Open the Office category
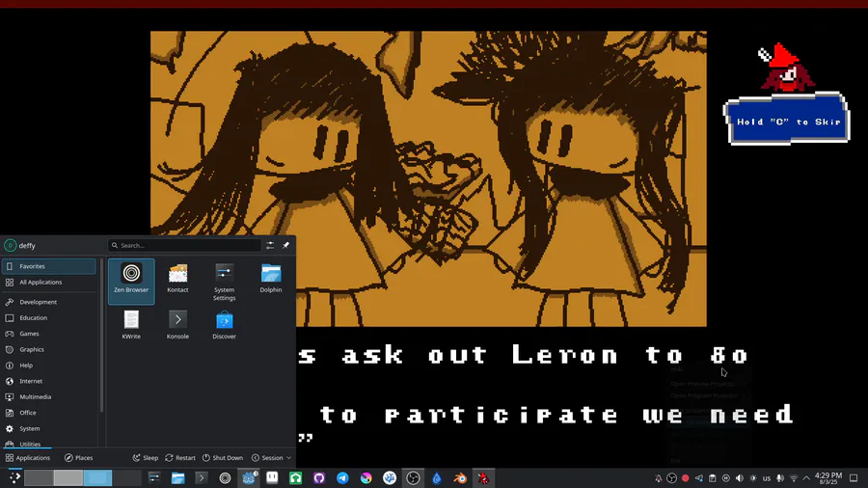The width and height of the screenshot is (868, 488). point(49,412)
